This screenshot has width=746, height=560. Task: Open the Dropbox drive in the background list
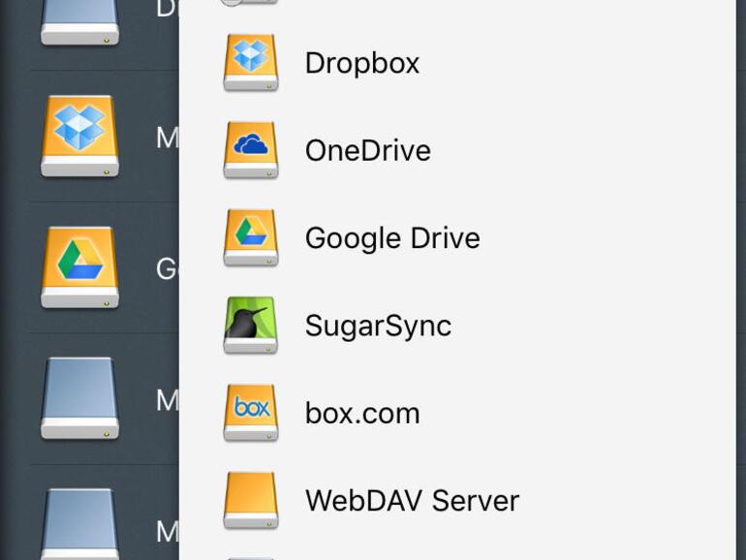[x=79, y=136]
